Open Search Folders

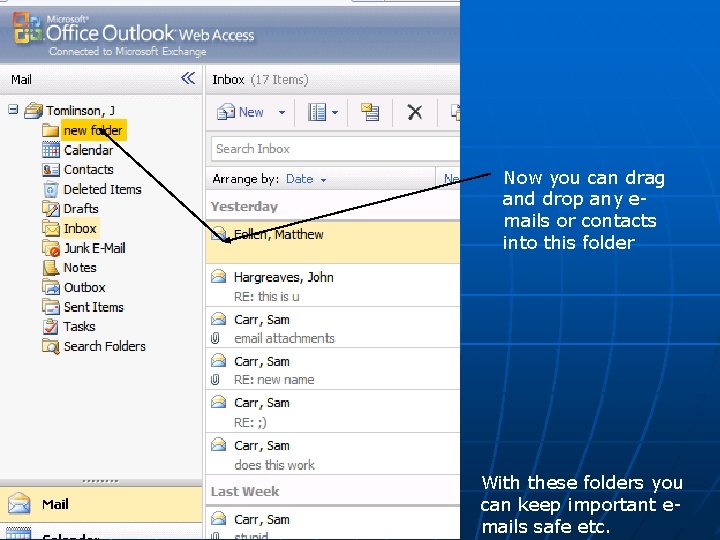click(105, 346)
